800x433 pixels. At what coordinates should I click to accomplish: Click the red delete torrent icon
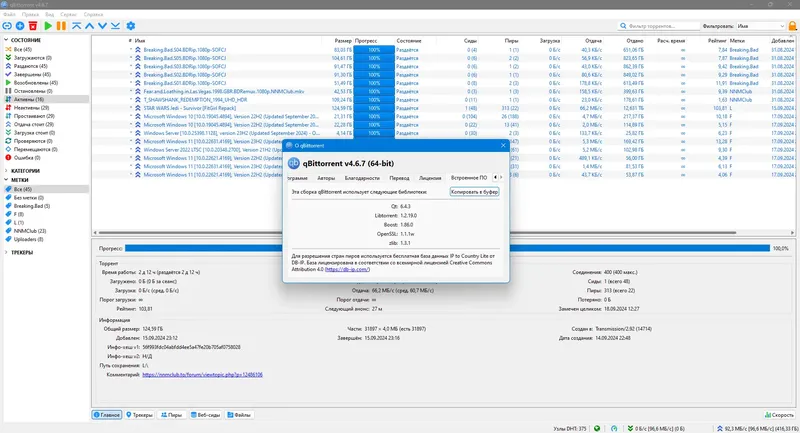click(x=33, y=26)
